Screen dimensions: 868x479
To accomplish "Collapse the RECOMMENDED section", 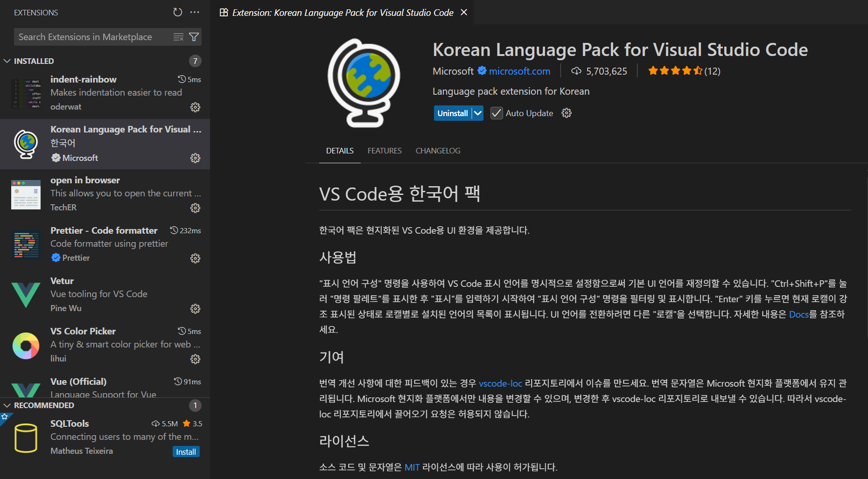I will coord(7,405).
